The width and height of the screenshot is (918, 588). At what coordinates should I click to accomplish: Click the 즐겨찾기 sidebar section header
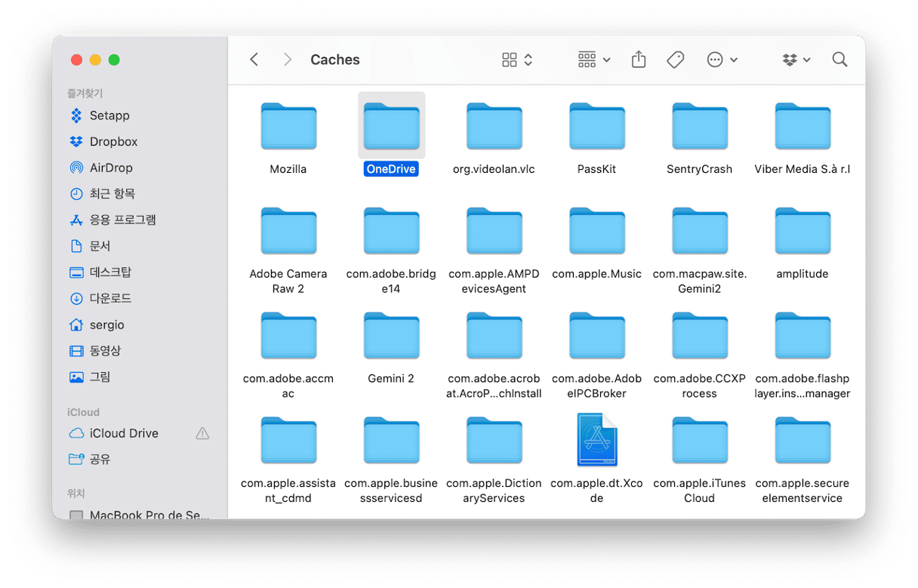[x=85, y=94]
